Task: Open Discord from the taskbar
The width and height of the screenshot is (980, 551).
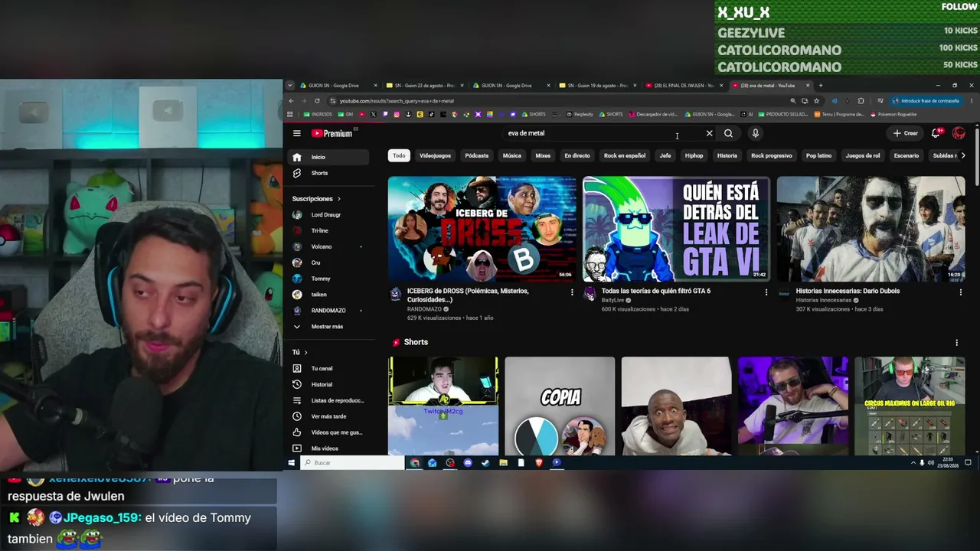Action: pyautogui.click(x=468, y=463)
